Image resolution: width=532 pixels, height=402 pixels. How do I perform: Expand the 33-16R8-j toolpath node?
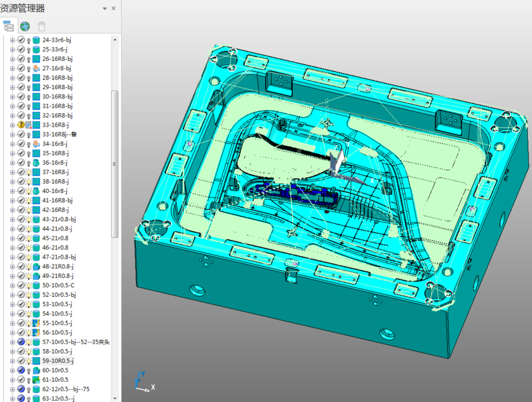(12, 125)
